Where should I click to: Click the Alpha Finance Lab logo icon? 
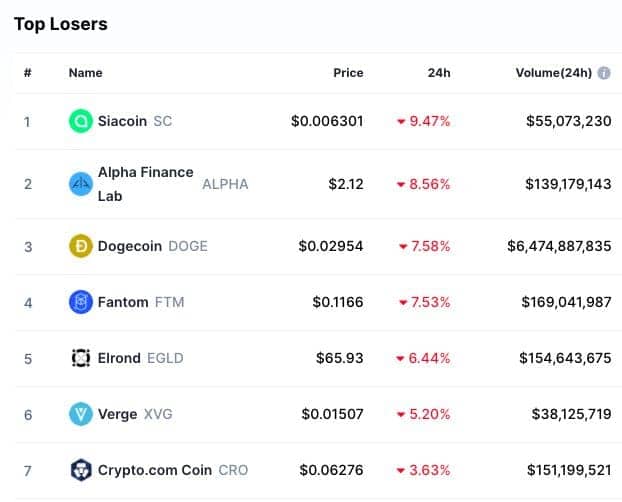point(81,184)
